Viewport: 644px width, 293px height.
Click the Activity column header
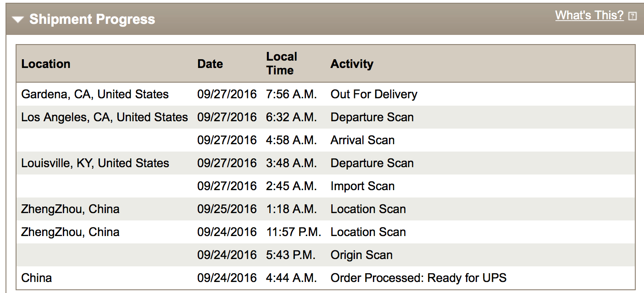(352, 64)
